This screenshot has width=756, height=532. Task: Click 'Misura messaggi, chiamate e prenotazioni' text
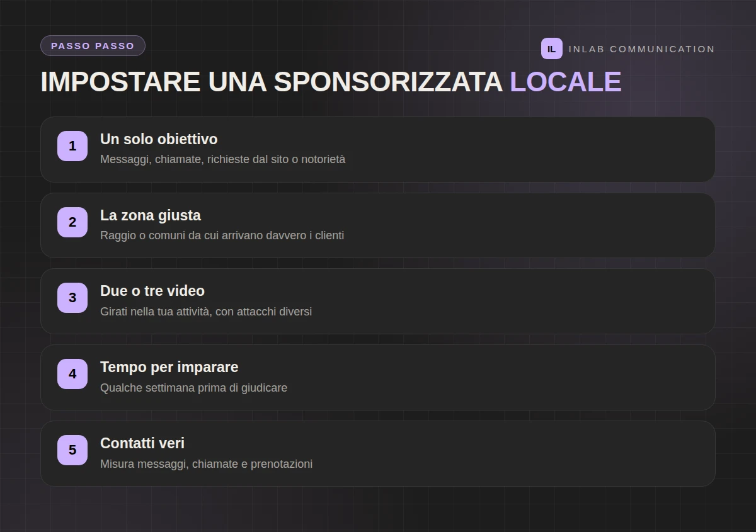(x=207, y=464)
